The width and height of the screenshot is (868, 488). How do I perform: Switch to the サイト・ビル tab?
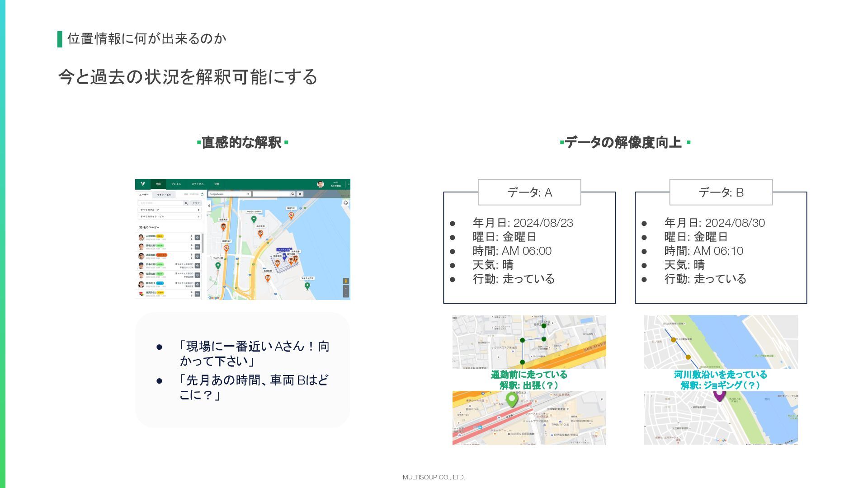click(x=164, y=195)
